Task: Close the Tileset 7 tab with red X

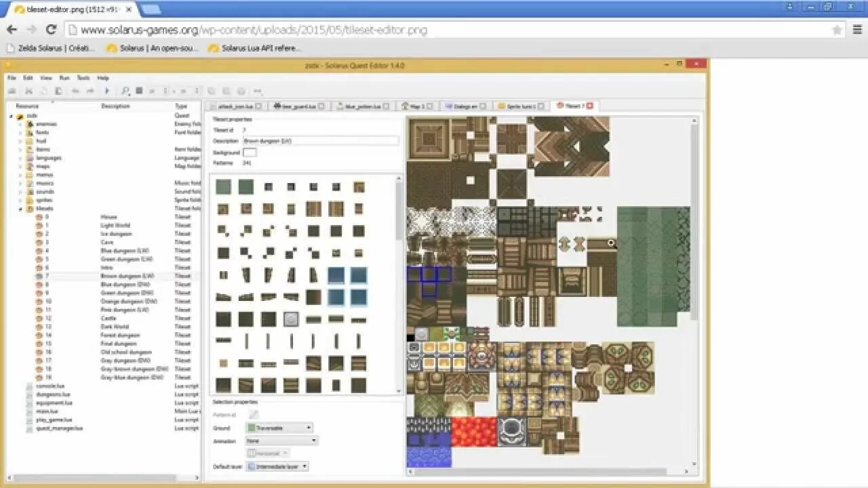Action: (589, 106)
